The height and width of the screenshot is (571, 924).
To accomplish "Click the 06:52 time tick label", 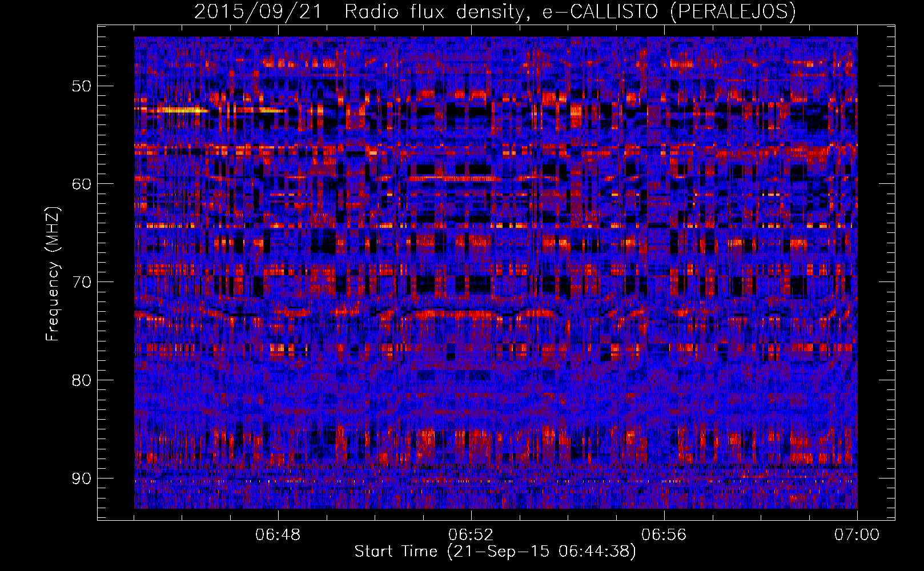I will click(x=471, y=535).
